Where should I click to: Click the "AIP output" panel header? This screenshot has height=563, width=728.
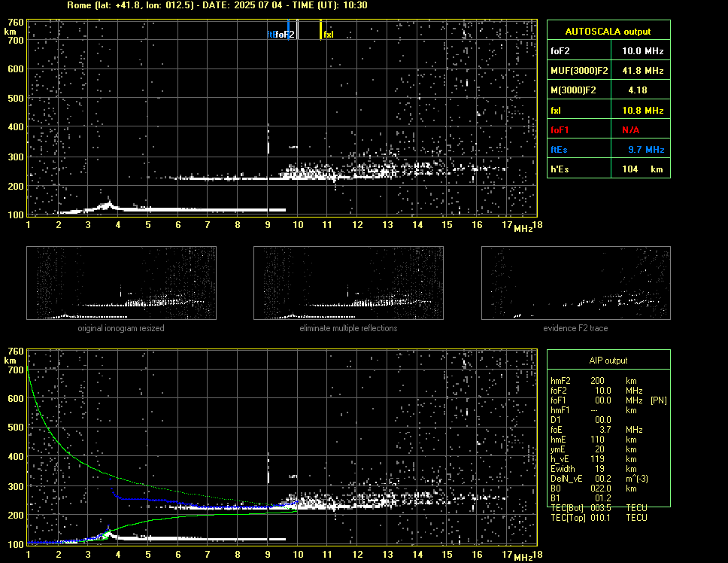tap(608, 361)
